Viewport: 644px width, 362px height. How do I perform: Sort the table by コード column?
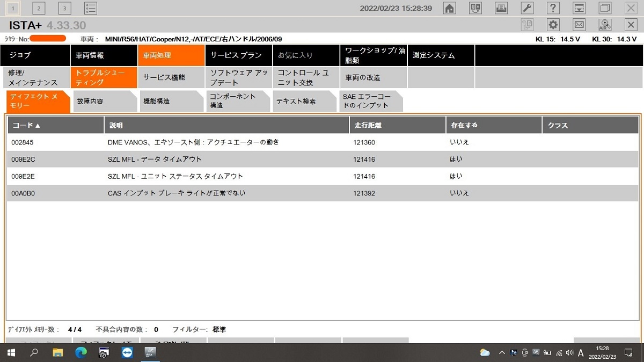(55, 125)
